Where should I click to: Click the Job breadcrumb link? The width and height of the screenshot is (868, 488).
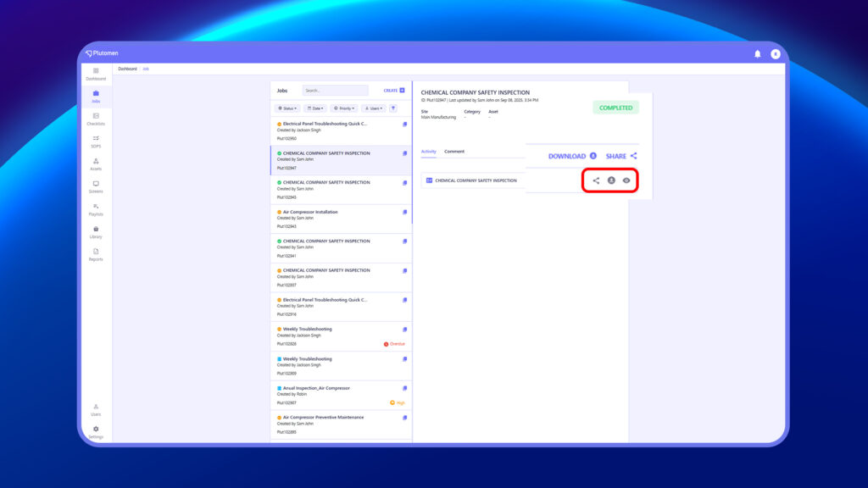pyautogui.click(x=146, y=69)
